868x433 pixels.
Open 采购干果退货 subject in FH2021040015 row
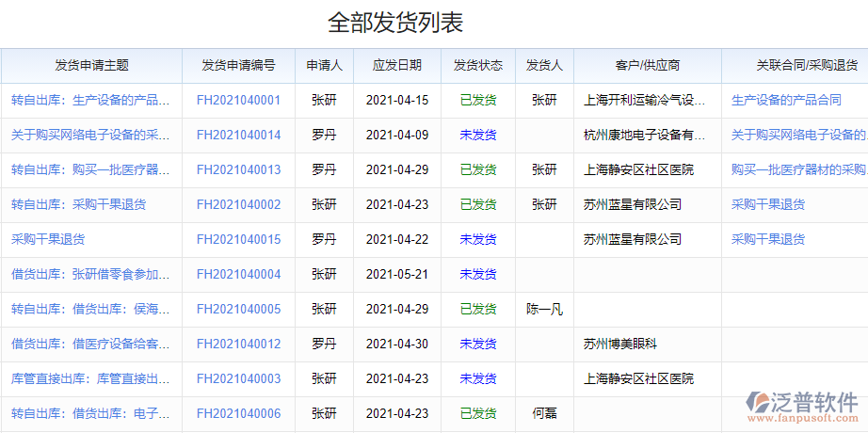pos(48,240)
